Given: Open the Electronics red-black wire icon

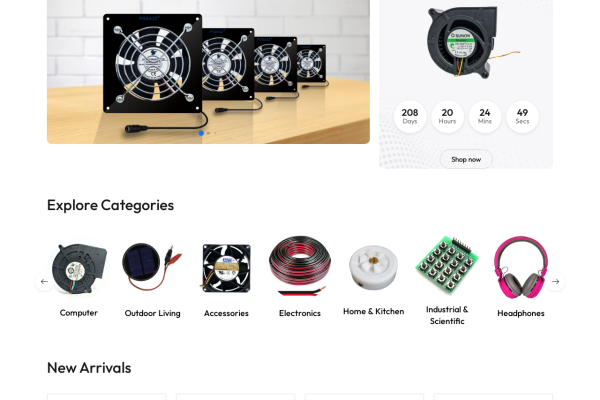Looking at the screenshot, I should 300,266.
